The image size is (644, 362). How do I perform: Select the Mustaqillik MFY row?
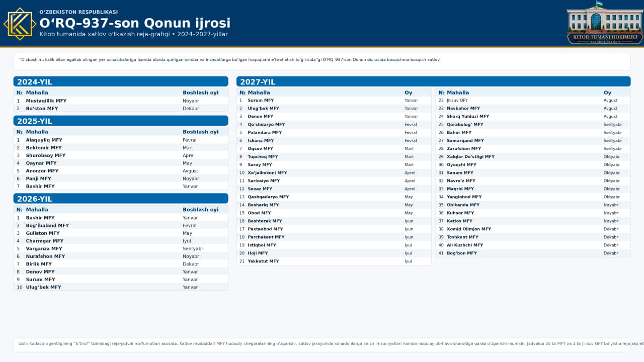(121, 101)
